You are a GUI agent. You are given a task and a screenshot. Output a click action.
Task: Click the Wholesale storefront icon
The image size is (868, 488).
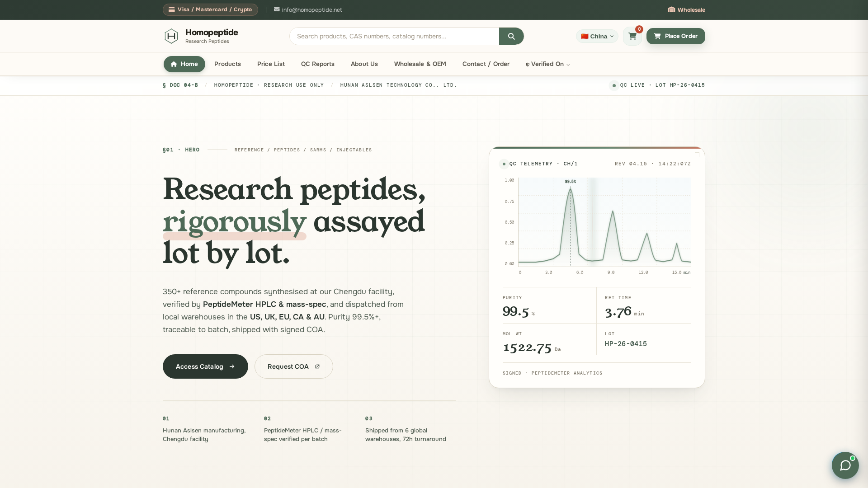point(671,9)
